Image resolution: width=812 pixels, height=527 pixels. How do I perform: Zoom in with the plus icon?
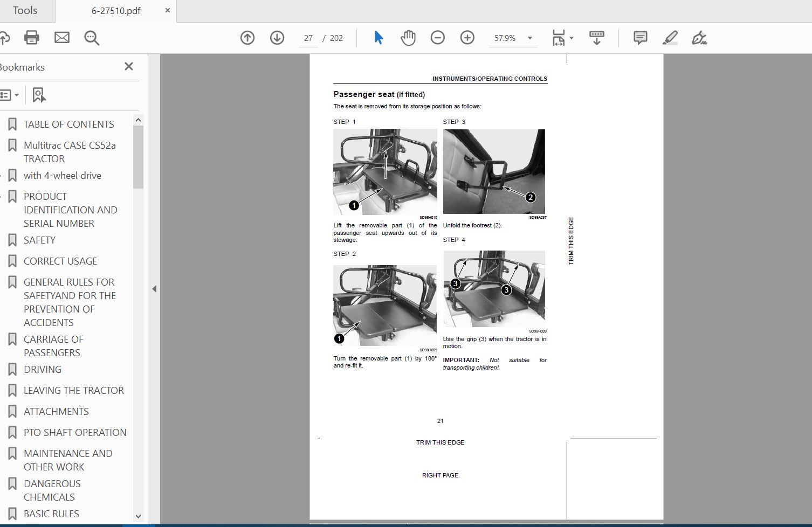coord(467,38)
